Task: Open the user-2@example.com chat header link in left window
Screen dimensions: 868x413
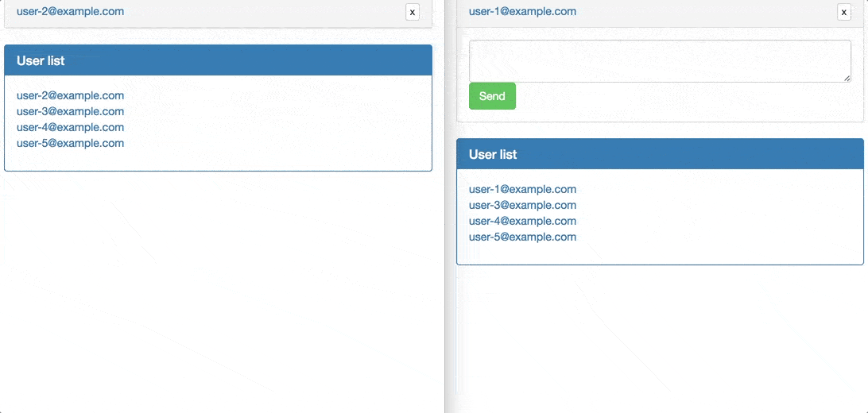Action: click(x=70, y=11)
